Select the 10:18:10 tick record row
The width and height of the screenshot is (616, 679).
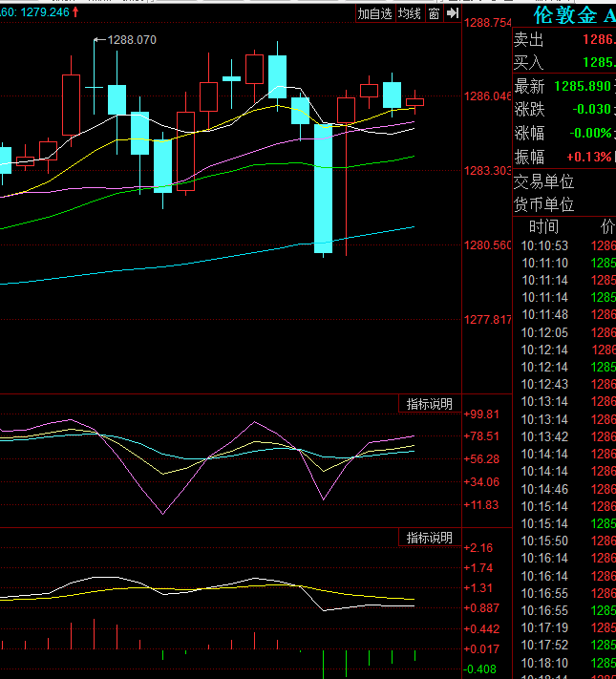[564, 663]
